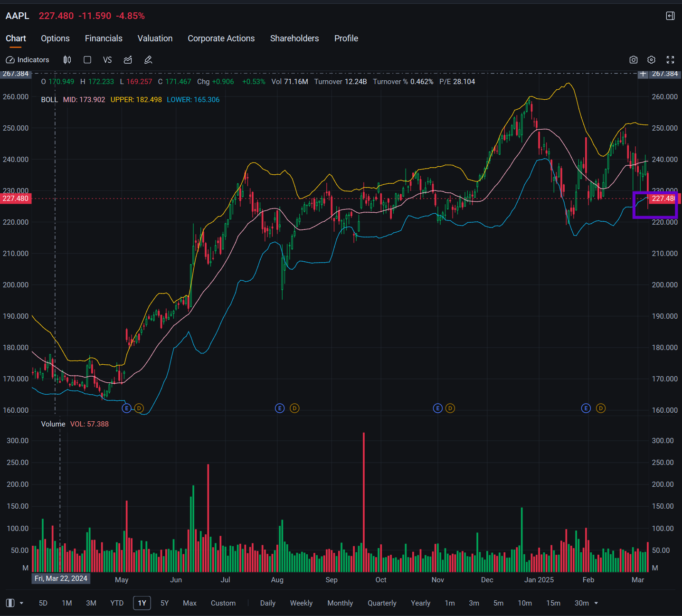Activate the pencil drawing tool
This screenshot has width=682, height=616.
[148, 60]
